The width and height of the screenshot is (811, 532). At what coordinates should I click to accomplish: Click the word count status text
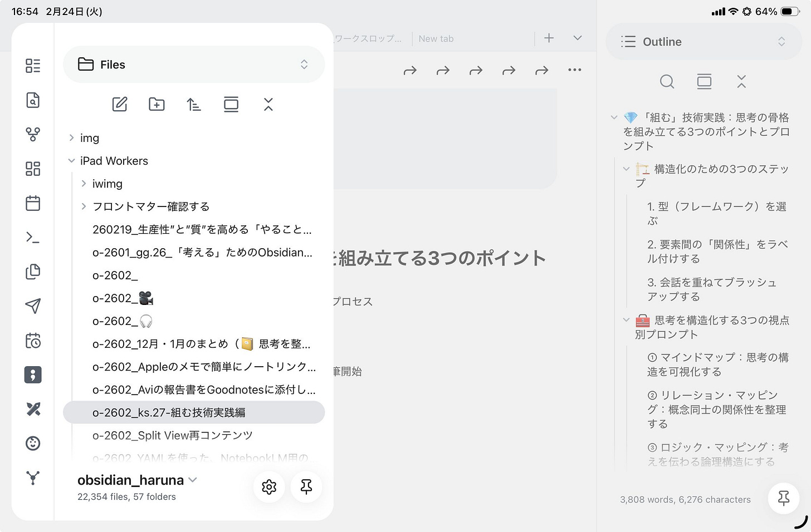coord(685,500)
